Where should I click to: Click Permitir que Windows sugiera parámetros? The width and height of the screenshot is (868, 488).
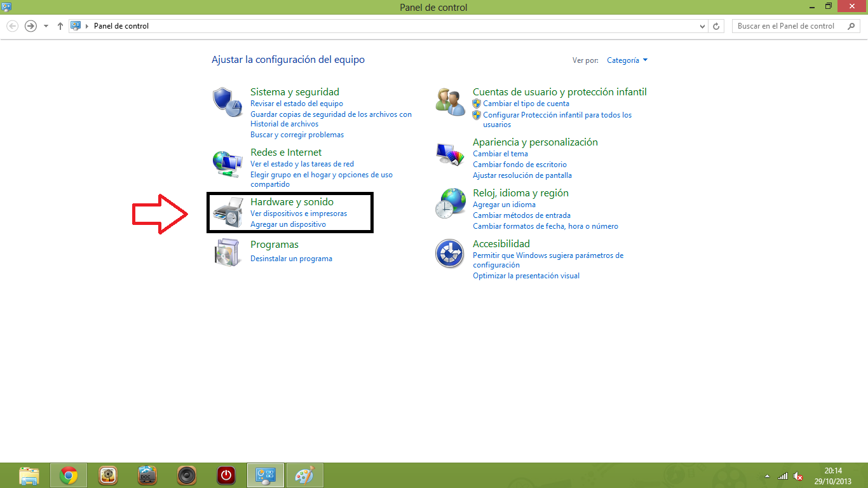click(548, 260)
